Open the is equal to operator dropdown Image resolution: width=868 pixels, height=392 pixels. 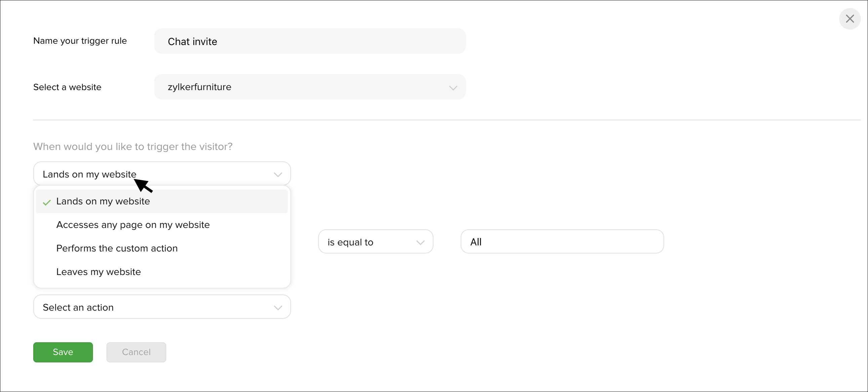pyautogui.click(x=376, y=242)
